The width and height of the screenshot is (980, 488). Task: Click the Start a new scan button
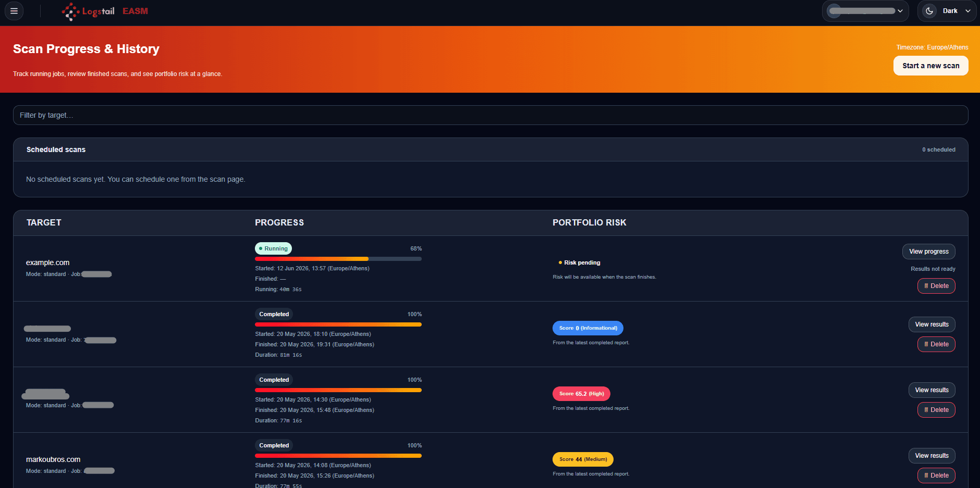[930, 66]
